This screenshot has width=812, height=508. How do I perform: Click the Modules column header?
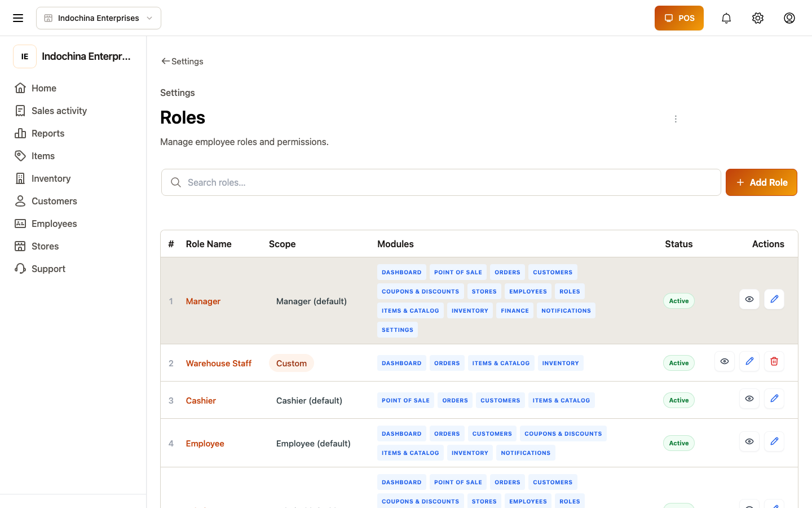395,244
